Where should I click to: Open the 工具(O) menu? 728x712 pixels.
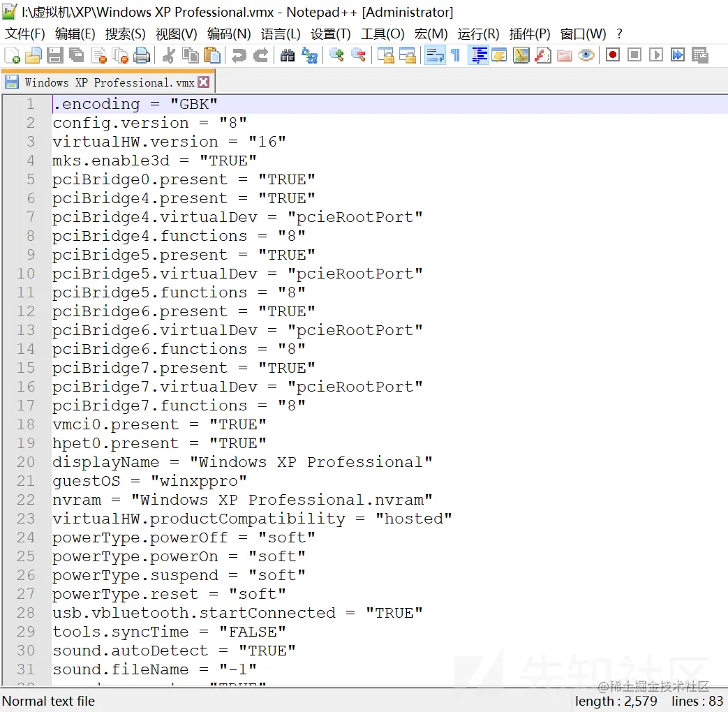[x=382, y=34]
